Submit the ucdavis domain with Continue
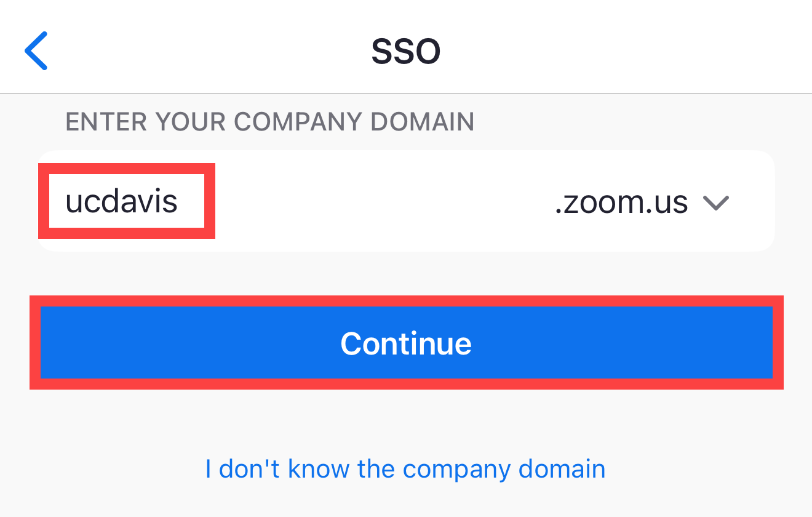Screen dimensions: 812x517 (x=406, y=343)
